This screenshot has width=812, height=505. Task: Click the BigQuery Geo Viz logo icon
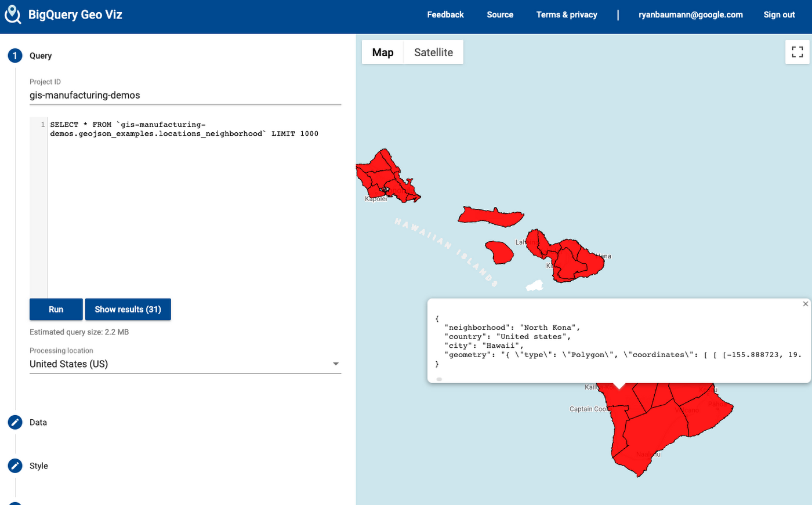pyautogui.click(x=13, y=15)
